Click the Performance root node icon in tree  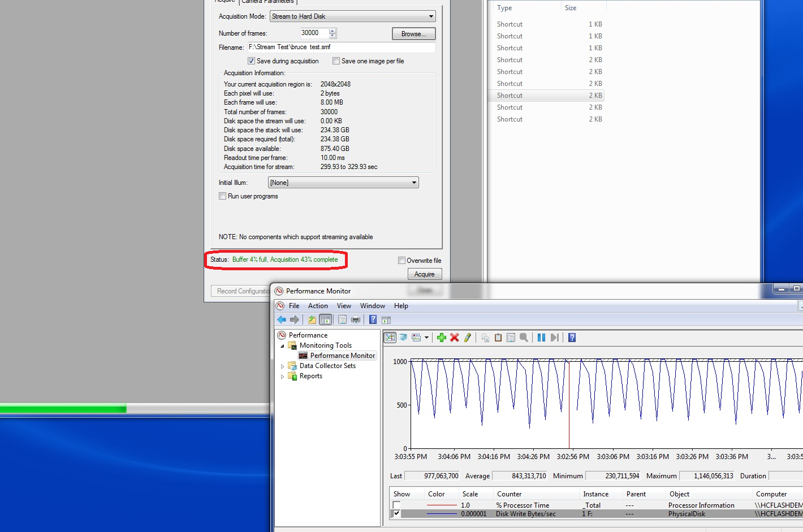coord(282,335)
